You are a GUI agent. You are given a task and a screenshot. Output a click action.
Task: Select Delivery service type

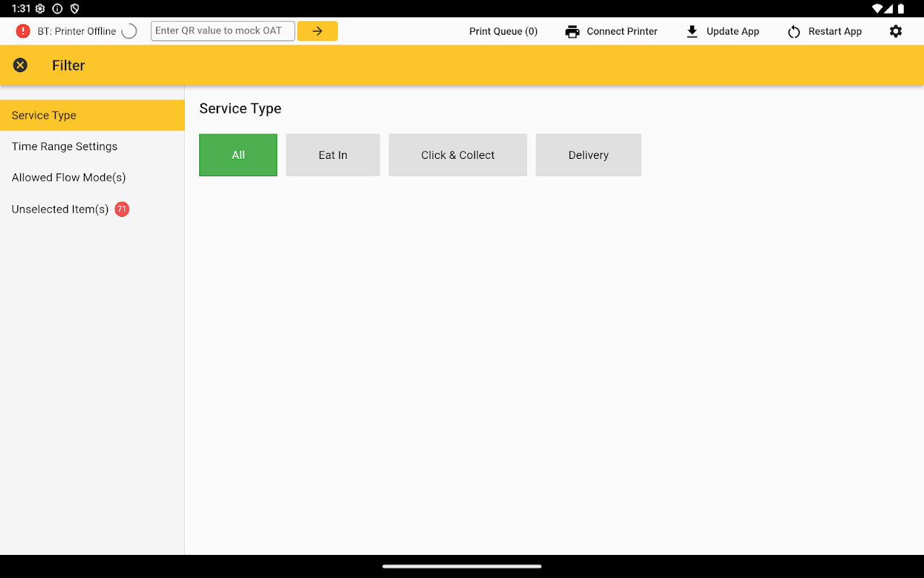click(588, 155)
